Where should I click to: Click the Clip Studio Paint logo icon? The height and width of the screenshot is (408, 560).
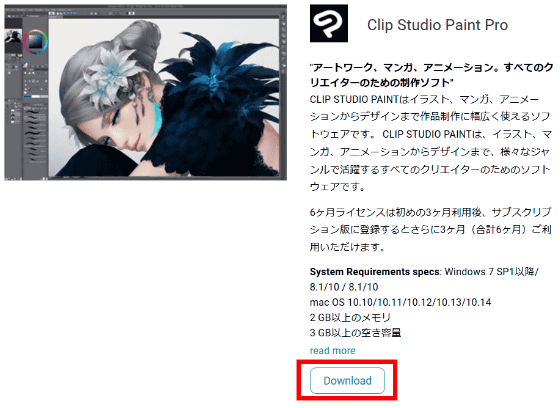click(329, 23)
